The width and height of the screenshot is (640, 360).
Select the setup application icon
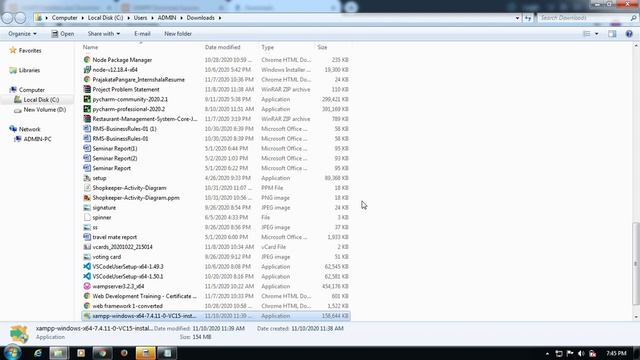[x=87, y=178]
